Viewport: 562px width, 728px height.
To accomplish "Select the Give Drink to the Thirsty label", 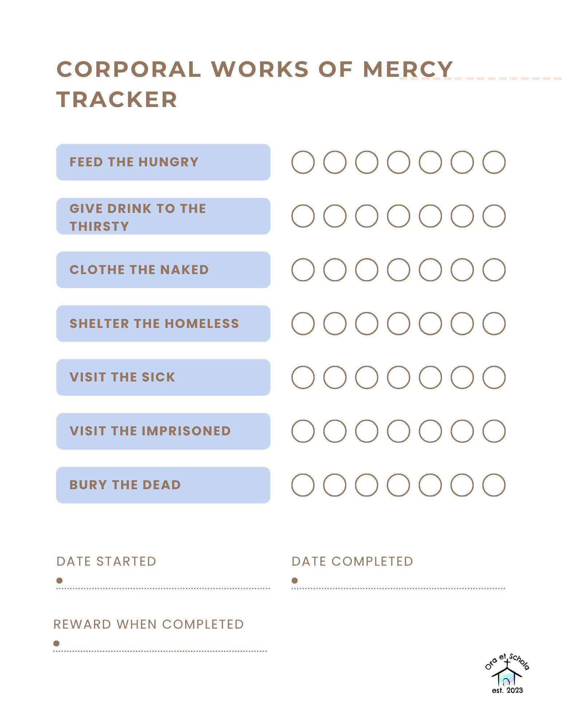I will pyautogui.click(x=163, y=216).
